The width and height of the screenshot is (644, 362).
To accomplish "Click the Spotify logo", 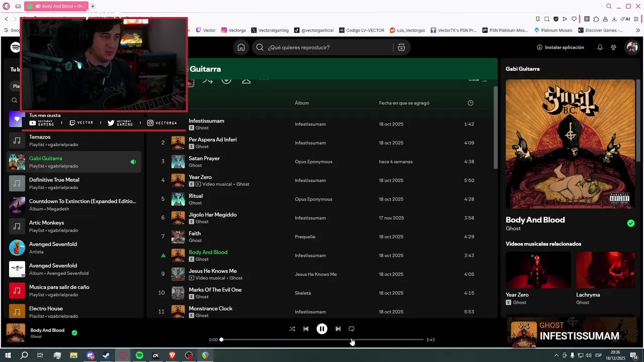I will click(x=15, y=47).
